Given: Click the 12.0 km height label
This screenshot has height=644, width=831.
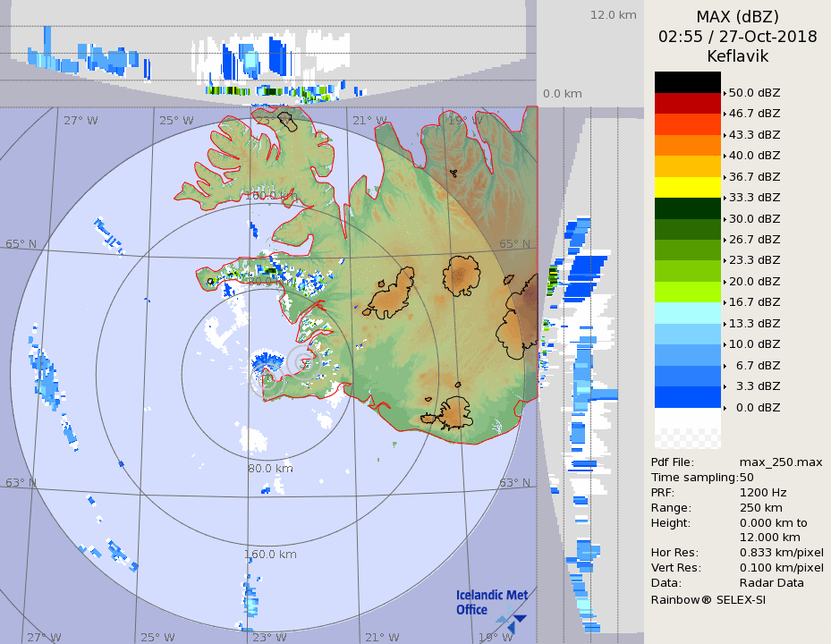Looking at the screenshot, I should [613, 15].
